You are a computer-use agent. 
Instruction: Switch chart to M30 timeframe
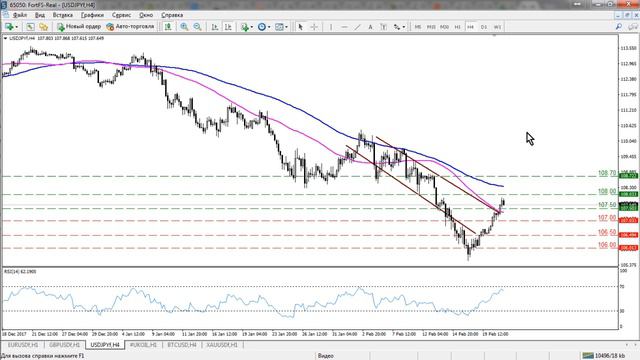444,27
